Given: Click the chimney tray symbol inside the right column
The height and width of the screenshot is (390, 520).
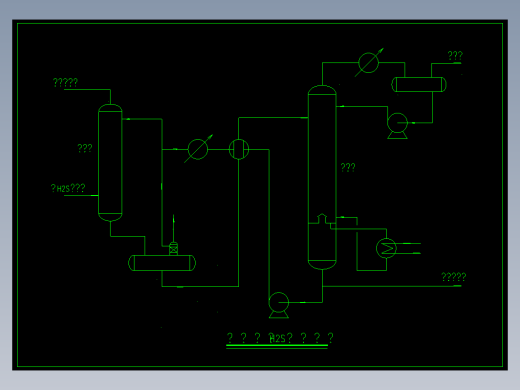Looking at the screenshot, I should pyautogui.click(x=322, y=219).
